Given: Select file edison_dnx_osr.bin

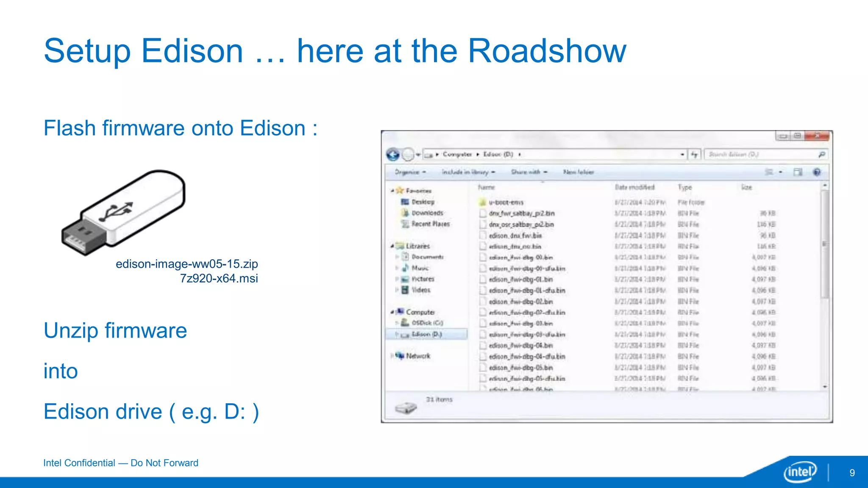Looking at the screenshot, I should pyautogui.click(x=515, y=247).
